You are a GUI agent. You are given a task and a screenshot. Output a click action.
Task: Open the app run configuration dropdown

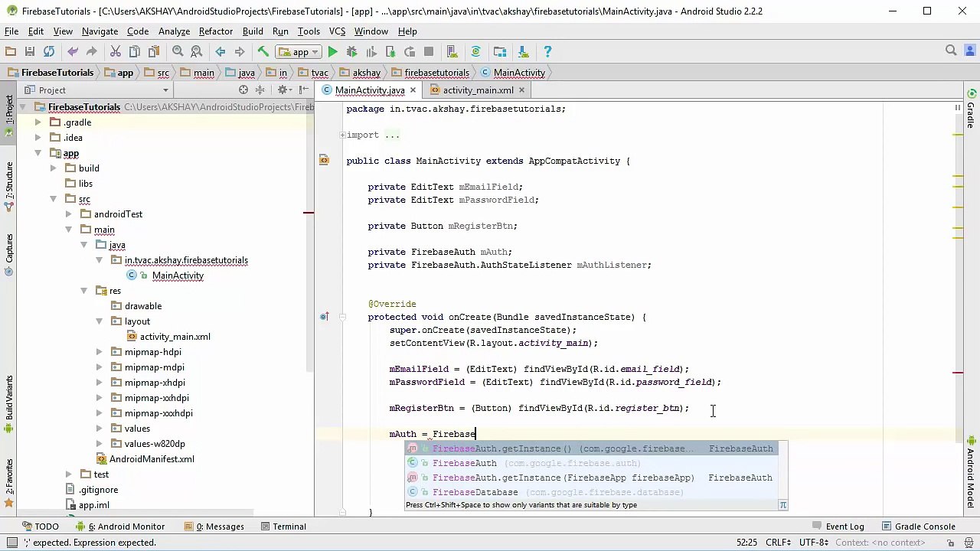point(299,52)
